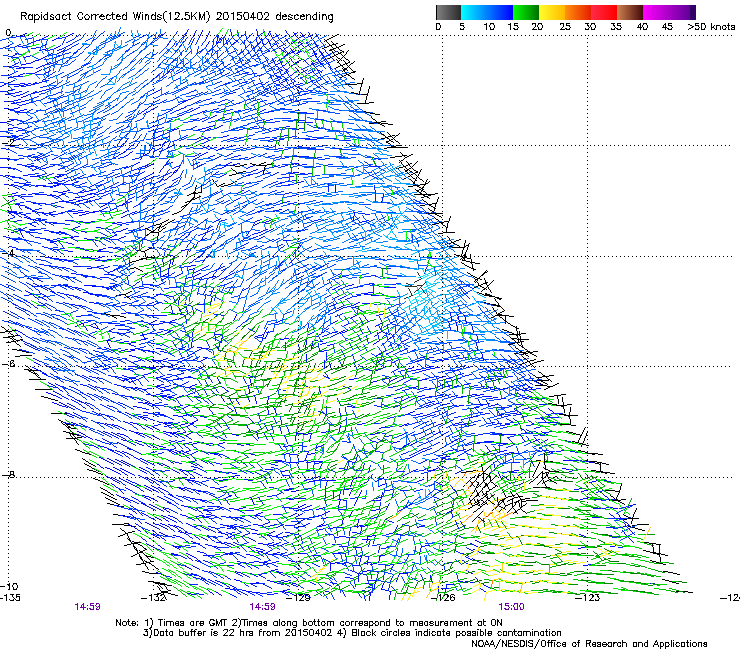Click the longitude axis label '-129'

298,598
